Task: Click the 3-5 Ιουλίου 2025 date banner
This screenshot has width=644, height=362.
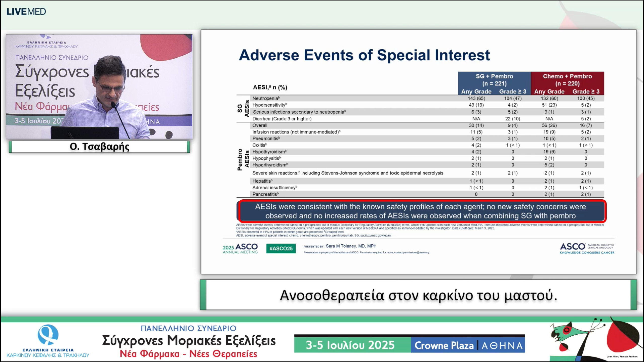Action: 350,345
